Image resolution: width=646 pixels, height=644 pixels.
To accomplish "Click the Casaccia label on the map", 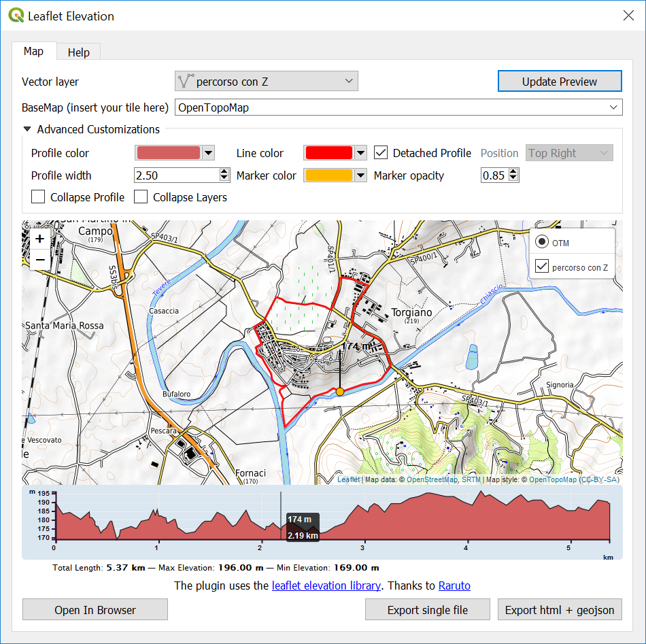I will click(164, 311).
